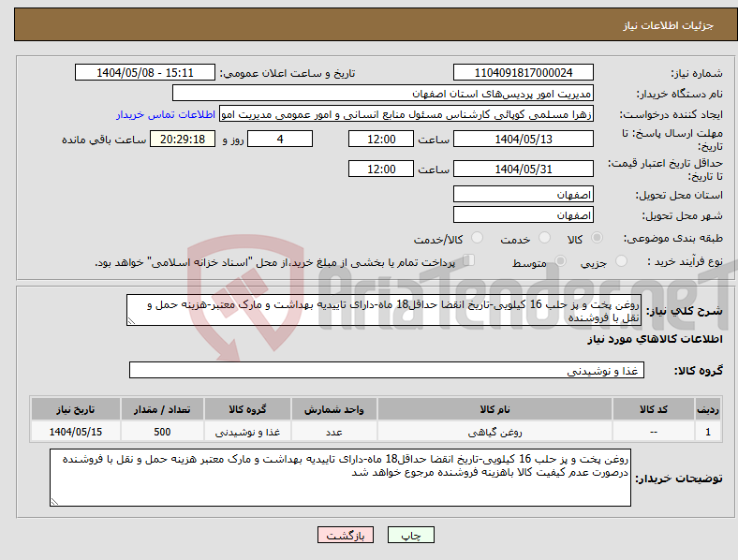Click the response deadline date 1404/05/13
The height and width of the screenshot is (560, 738).
tap(524, 139)
